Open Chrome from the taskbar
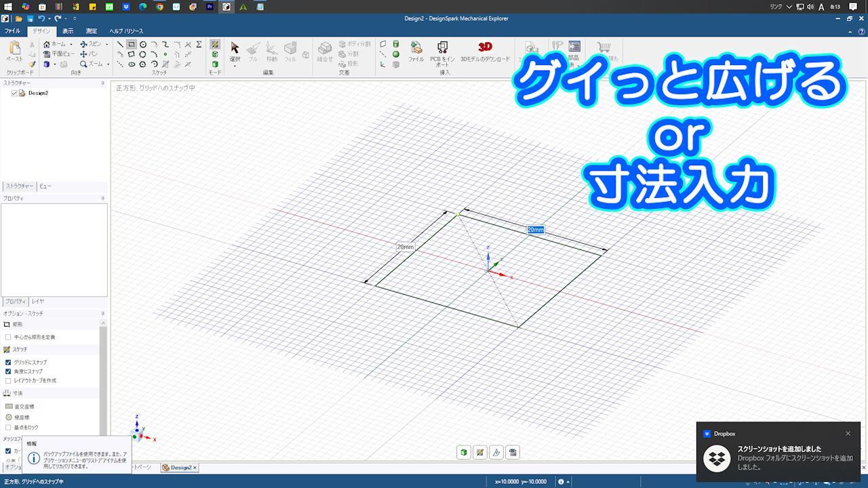 click(159, 7)
